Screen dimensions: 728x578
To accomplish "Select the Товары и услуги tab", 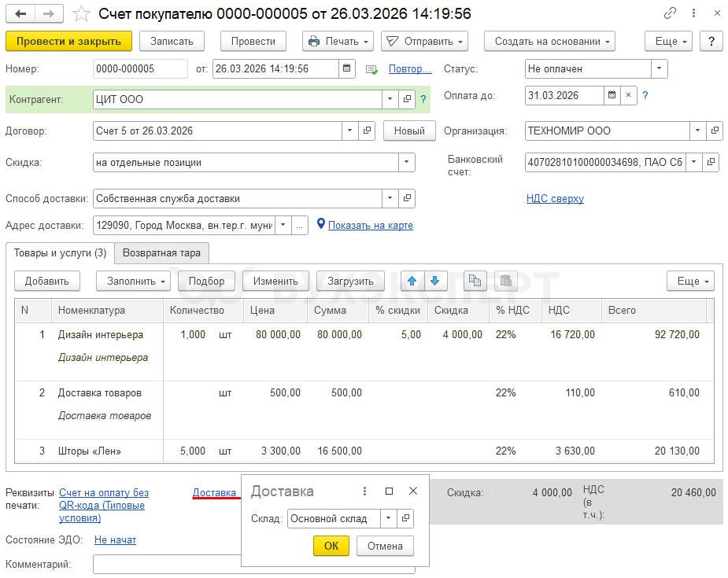I will point(60,253).
